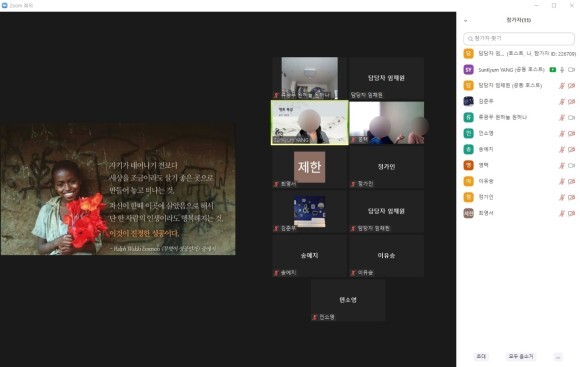580x367 pixels.
Task: Collapse the participants panel with the chevron
Action: point(465,20)
